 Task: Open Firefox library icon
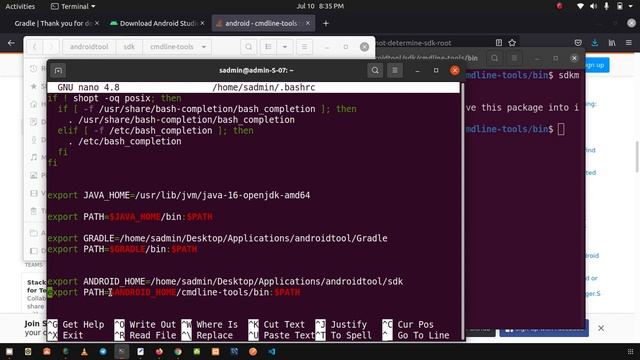pos(612,42)
